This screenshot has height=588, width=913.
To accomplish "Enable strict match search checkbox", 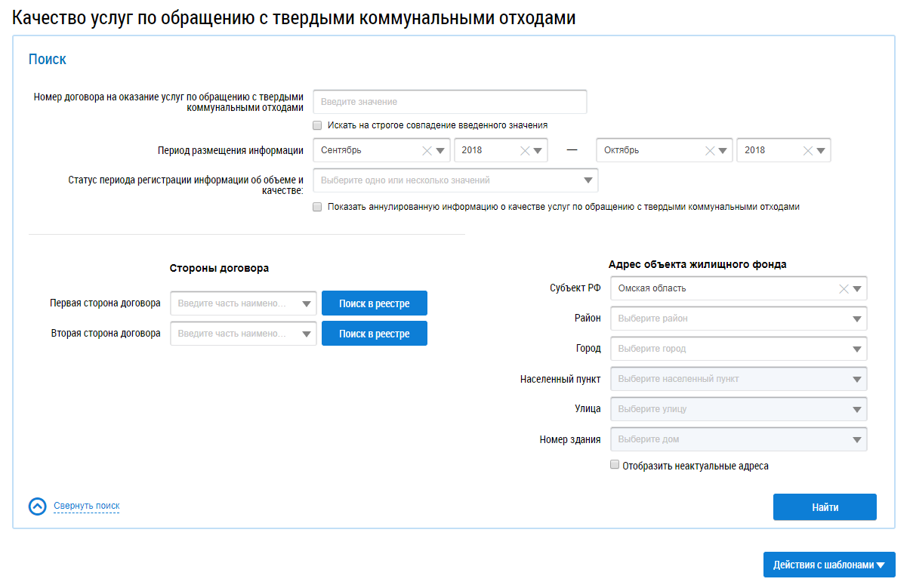I will click(318, 125).
